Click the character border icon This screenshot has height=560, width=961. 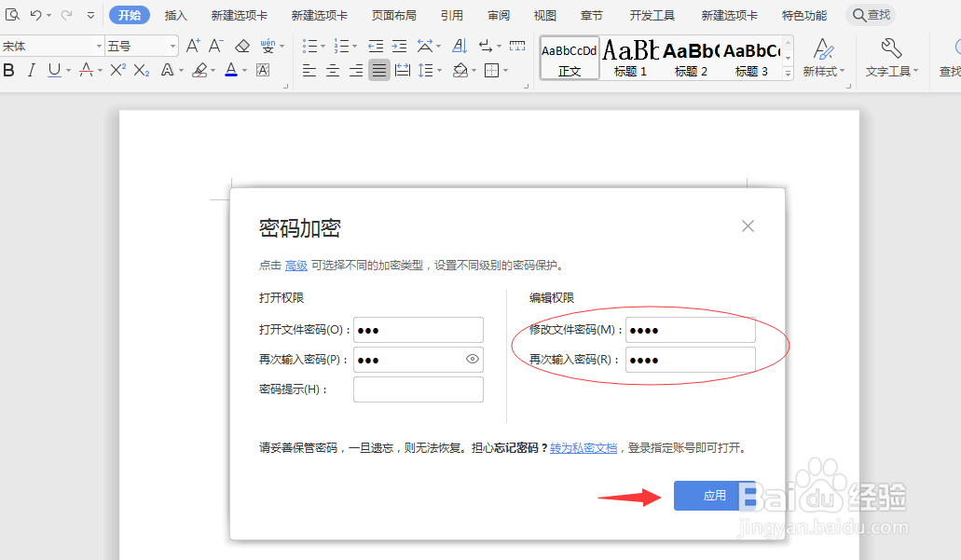point(263,71)
